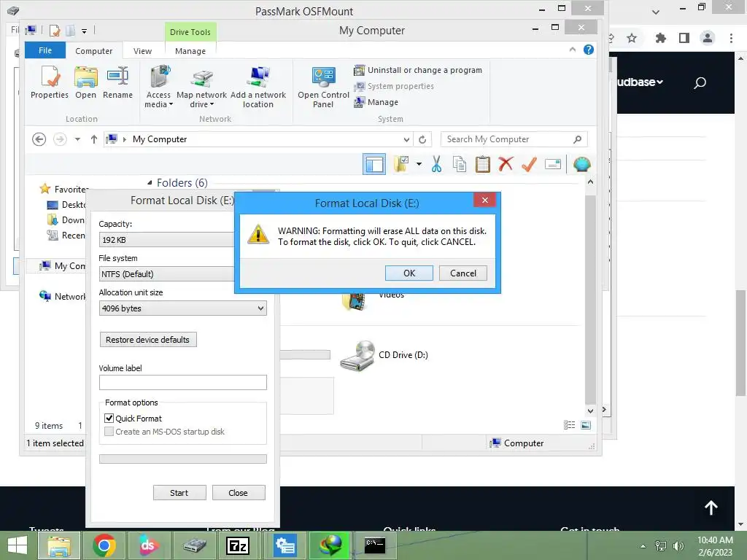The width and height of the screenshot is (747, 560).
Task: Open the browser extensions puzzle icon
Action: click(x=660, y=38)
